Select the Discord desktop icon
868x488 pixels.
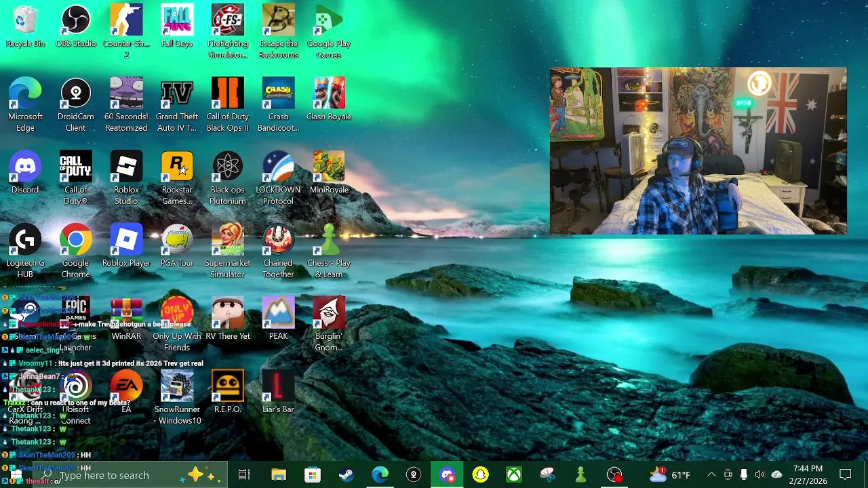(x=25, y=173)
